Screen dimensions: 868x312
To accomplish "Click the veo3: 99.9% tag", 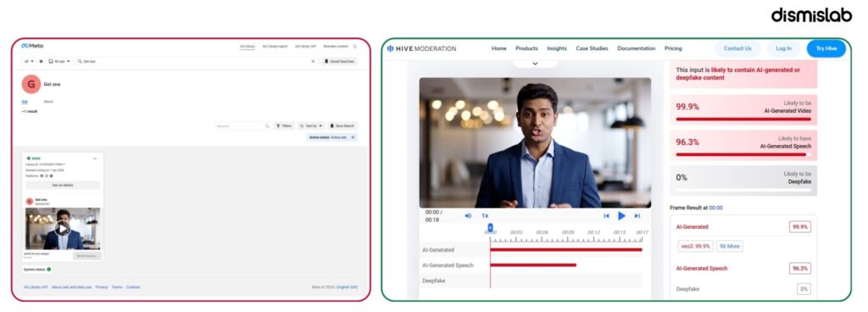I will [695, 246].
